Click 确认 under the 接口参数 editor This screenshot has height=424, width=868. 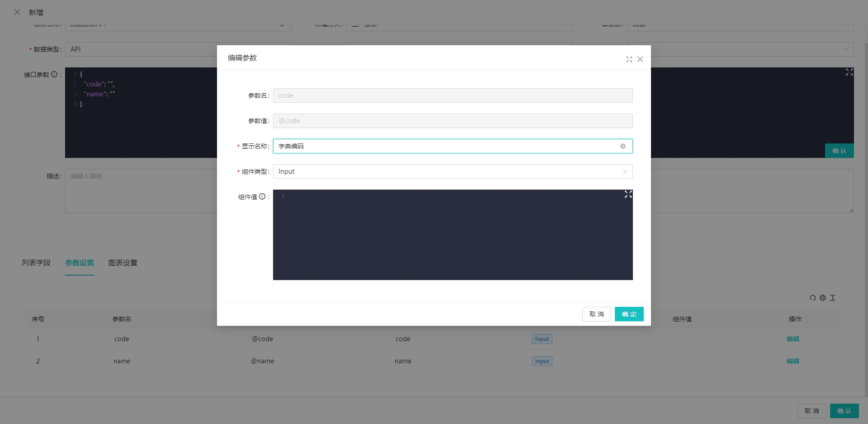coord(840,151)
